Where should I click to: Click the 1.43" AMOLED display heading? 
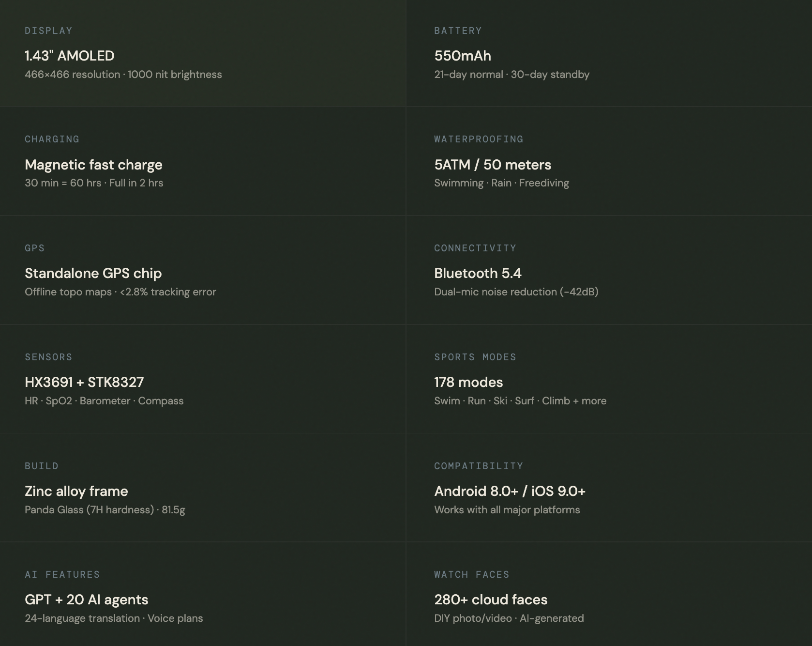tap(69, 56)
